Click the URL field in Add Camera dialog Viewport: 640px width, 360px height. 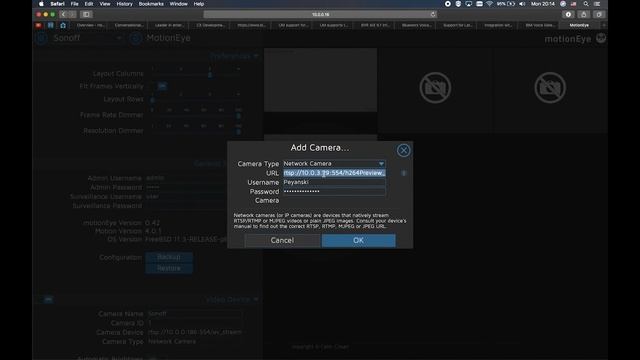(334, 173)
